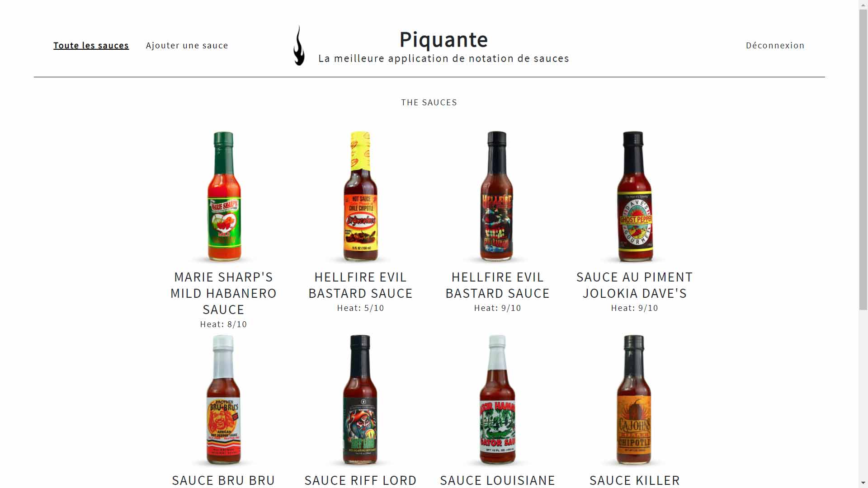Click the Sauce Bru Bru title
The width and height of the screenshot is (868, 488).
(x=224, y=480)
